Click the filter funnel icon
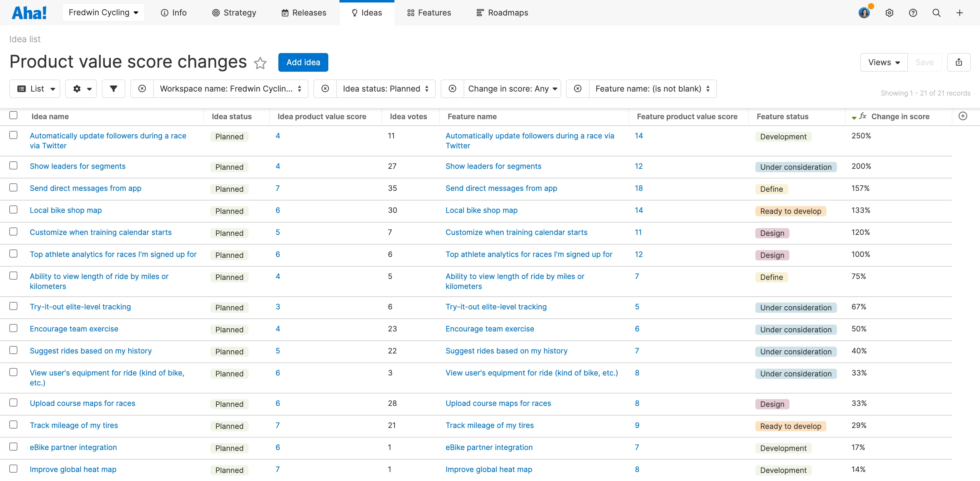The width and height of the screenshot is (980, 481). tap(113, 89)
